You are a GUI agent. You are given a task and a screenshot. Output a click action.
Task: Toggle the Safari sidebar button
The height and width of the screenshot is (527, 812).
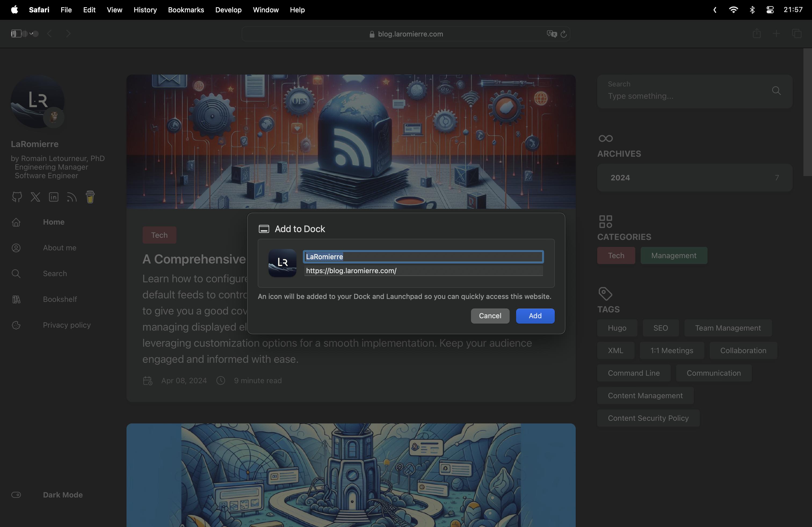[16, 33]
